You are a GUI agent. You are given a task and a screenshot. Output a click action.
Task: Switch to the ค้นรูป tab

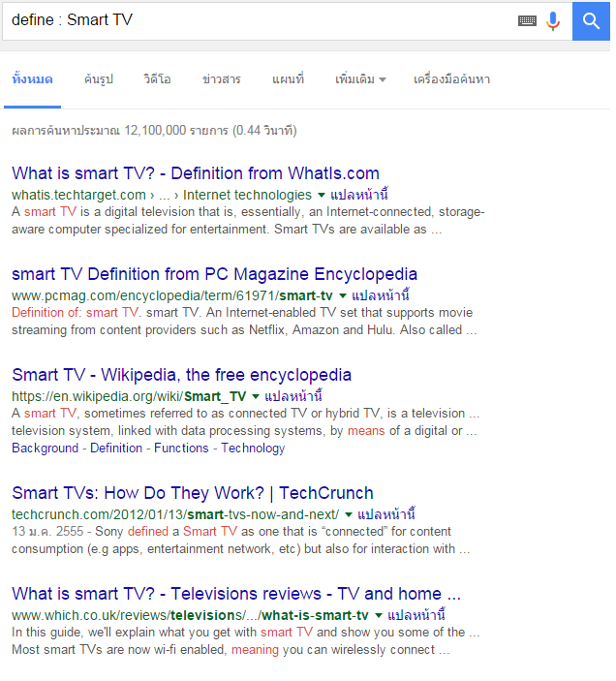[x=99, y=79]
